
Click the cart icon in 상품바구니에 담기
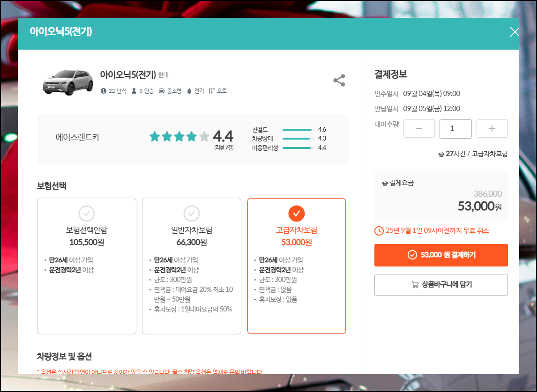point(415,284)
